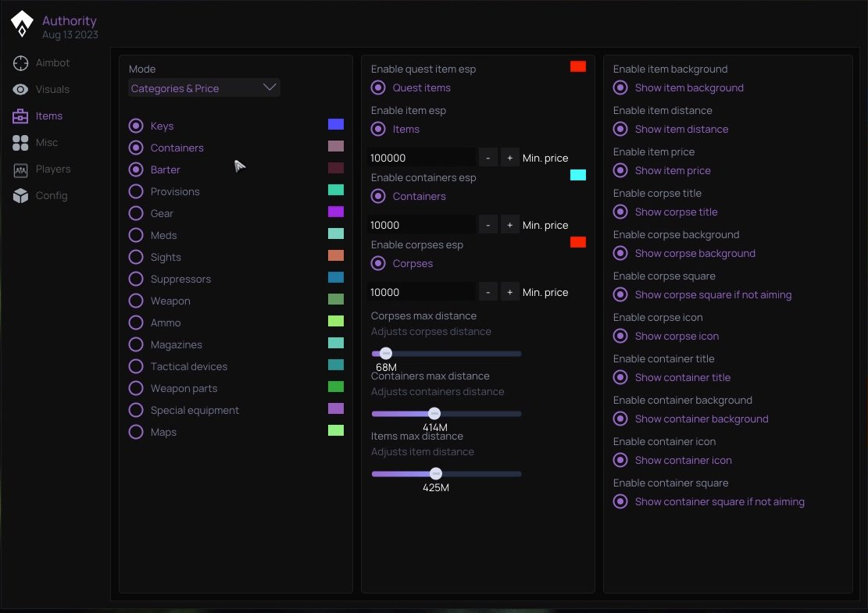Open Misc via its four-dot icon
868x613 pixels.
pos(21,143)
